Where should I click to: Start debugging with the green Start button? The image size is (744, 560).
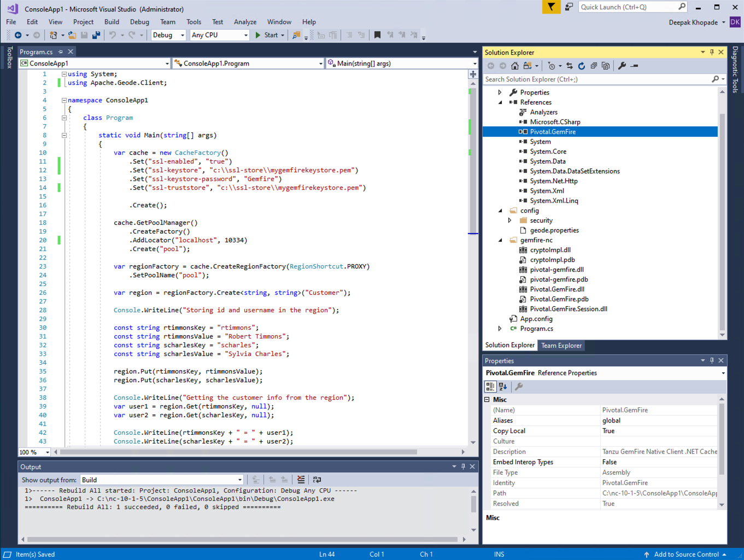point(267,34)
